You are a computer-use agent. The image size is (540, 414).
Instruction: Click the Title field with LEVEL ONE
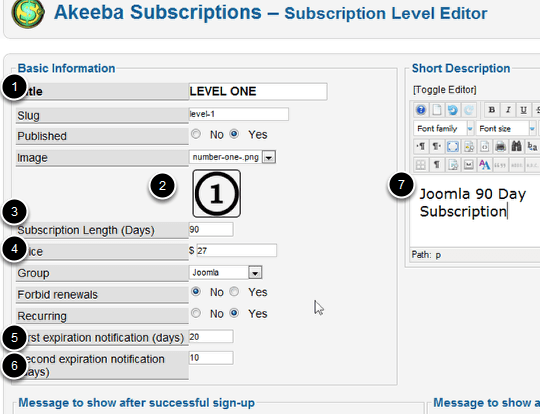tap(258, 91)
